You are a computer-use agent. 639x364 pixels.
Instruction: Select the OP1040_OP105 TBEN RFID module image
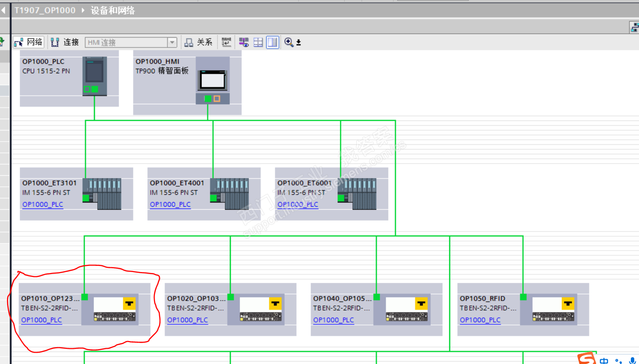point(406,310)
